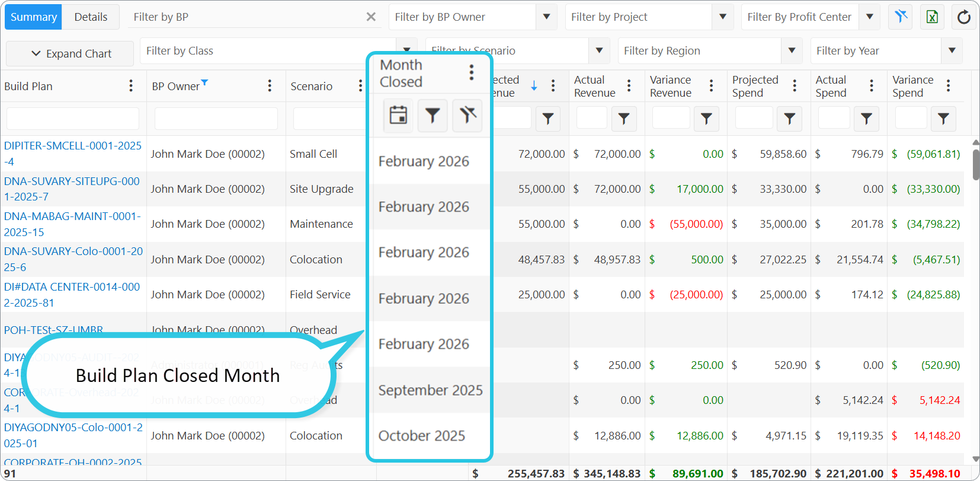Open the Actual Revenue column menu
This screenshot has width=980, height=481.
coord(629,86)
